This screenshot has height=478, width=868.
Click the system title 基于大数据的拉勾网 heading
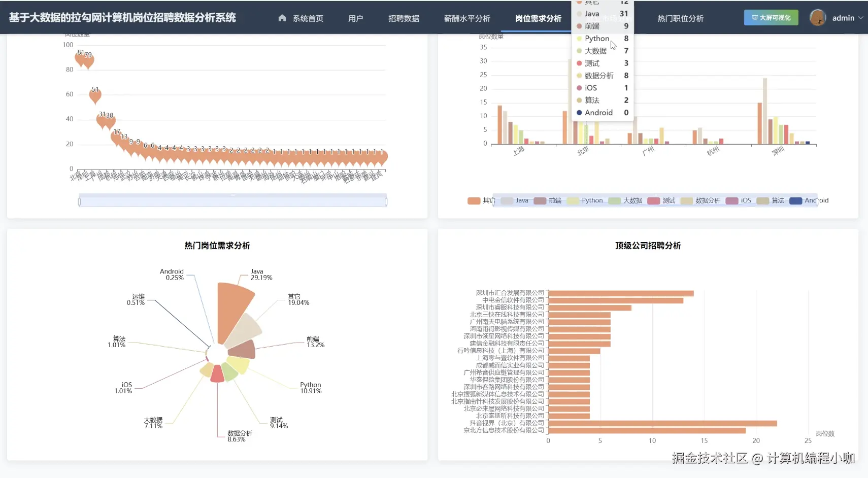click(x=122, y=18)
